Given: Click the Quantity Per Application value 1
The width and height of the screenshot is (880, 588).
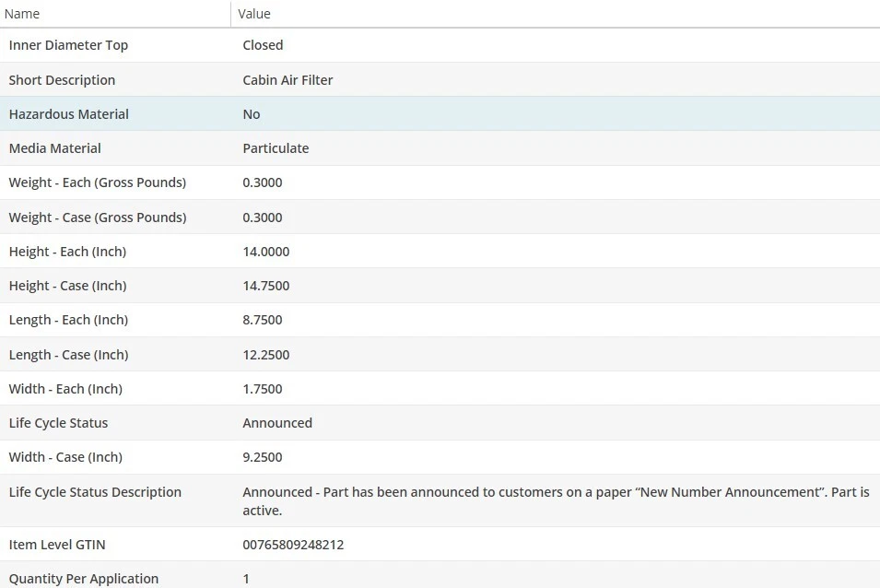Looking at the screenshot, I should click(246, 580).
